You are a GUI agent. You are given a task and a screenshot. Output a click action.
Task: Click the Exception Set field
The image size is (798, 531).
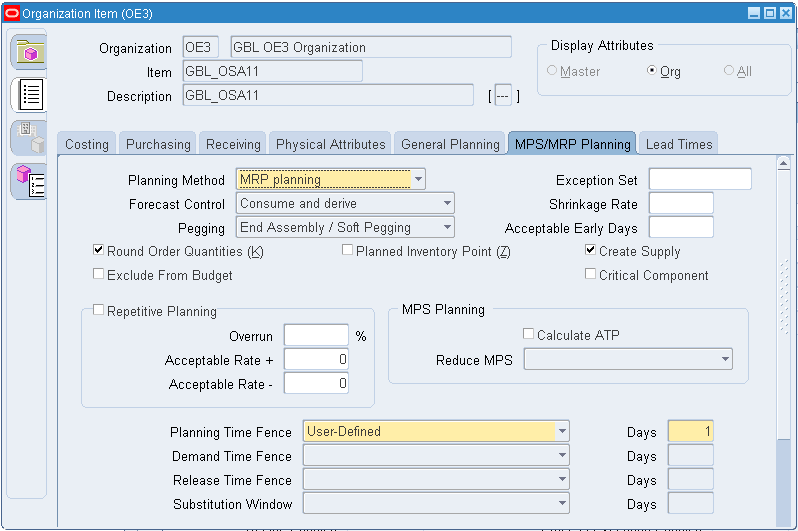point(700,179)
